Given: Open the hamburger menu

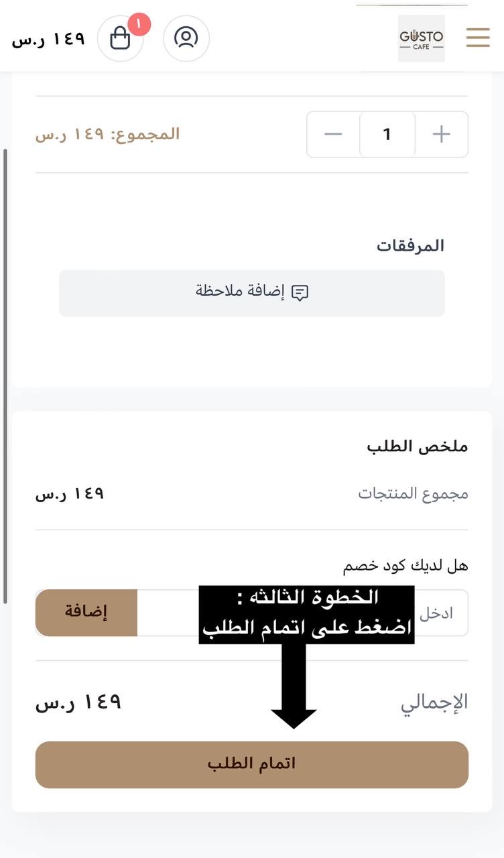Looking at the screenshot, I should (x=478, y=38).
